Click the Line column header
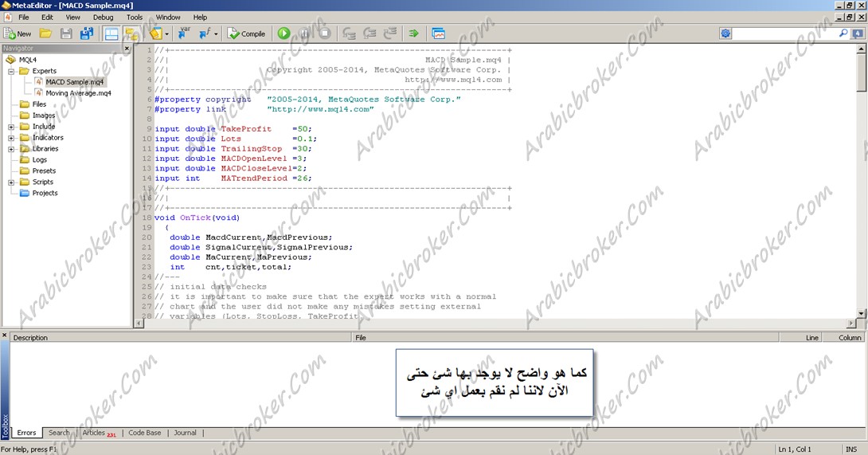The image size is (868, 455). (800, 338)
